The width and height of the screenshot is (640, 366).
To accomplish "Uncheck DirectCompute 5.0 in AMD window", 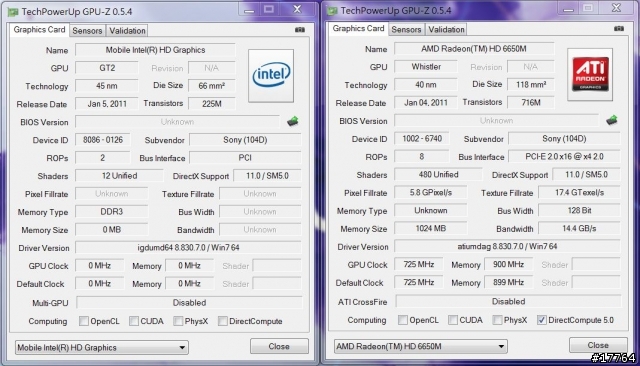I will pos(542,320).
